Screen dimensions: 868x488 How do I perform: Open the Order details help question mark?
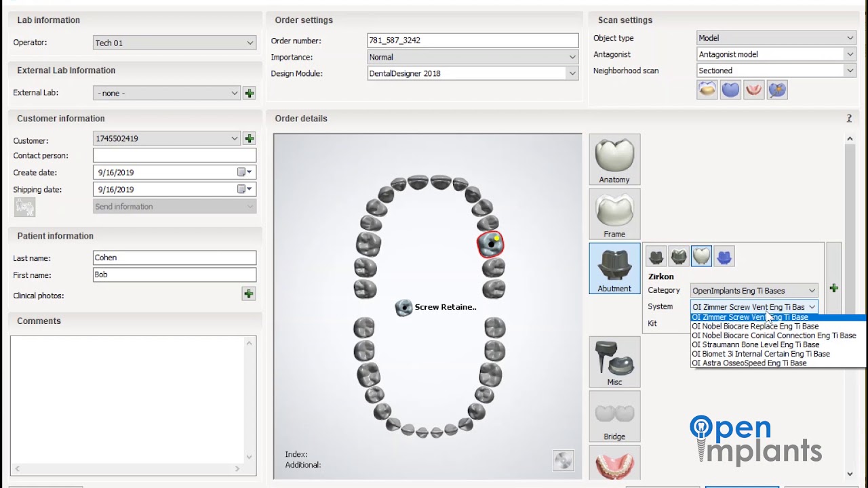click(849, 119)
